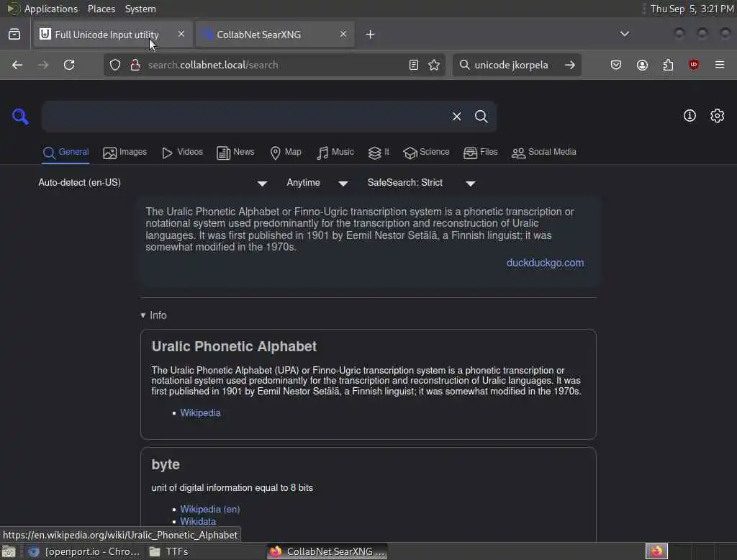Select the Files search category
Screen dimensions: 737x560
[480, 153]
